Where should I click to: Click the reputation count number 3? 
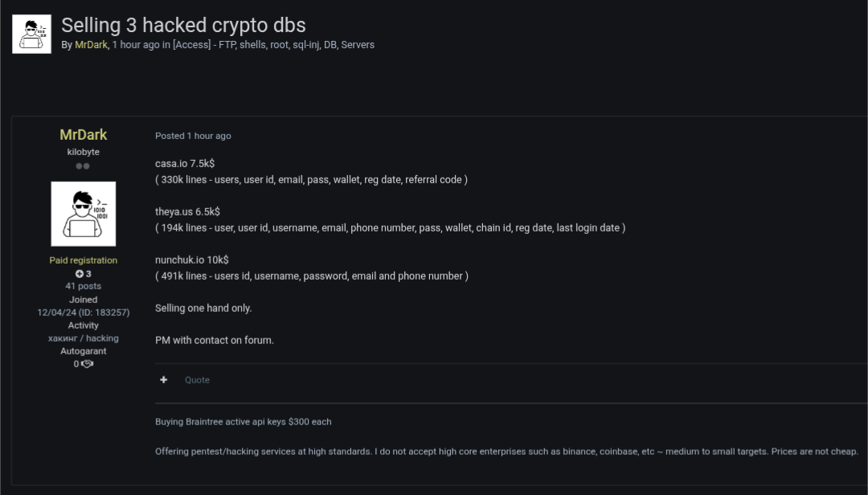point(88,274)
